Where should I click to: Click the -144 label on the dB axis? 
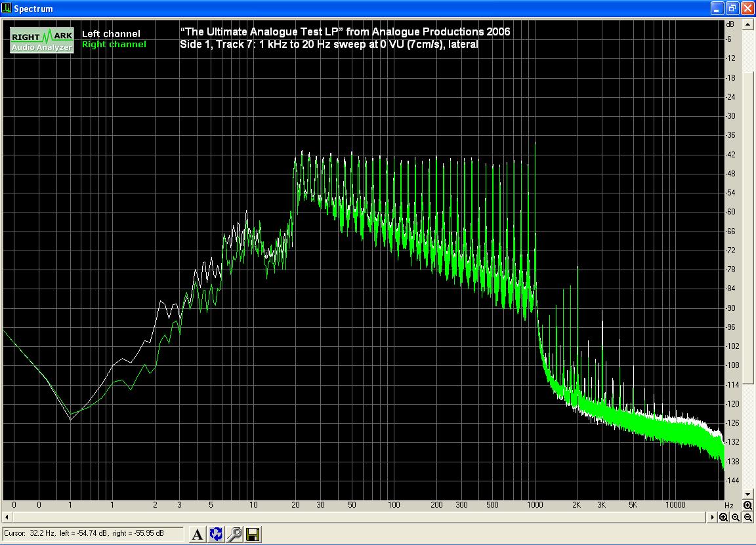pos(732,481)
